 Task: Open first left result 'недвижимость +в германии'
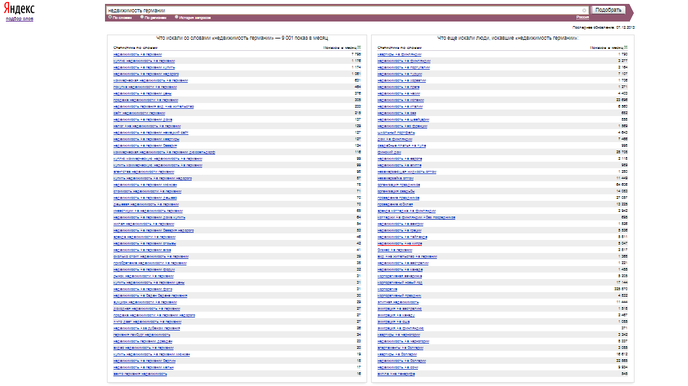point(137,54)
